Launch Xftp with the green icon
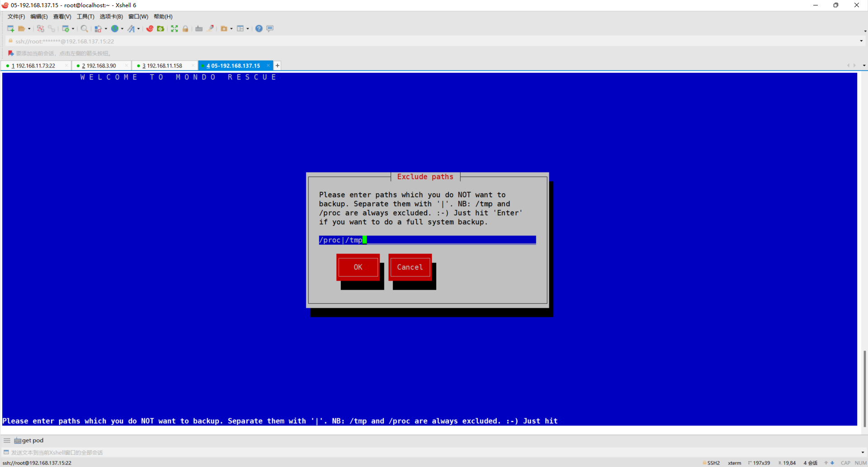 point(160,29)
